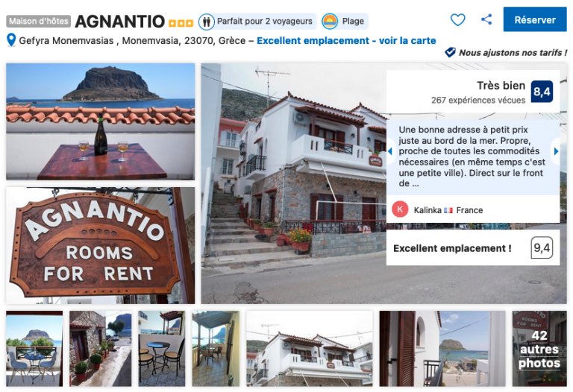The image size is (573, 392).
Task: Open the Agnantio Rooms For Rent sign photo
Action: 101,245
